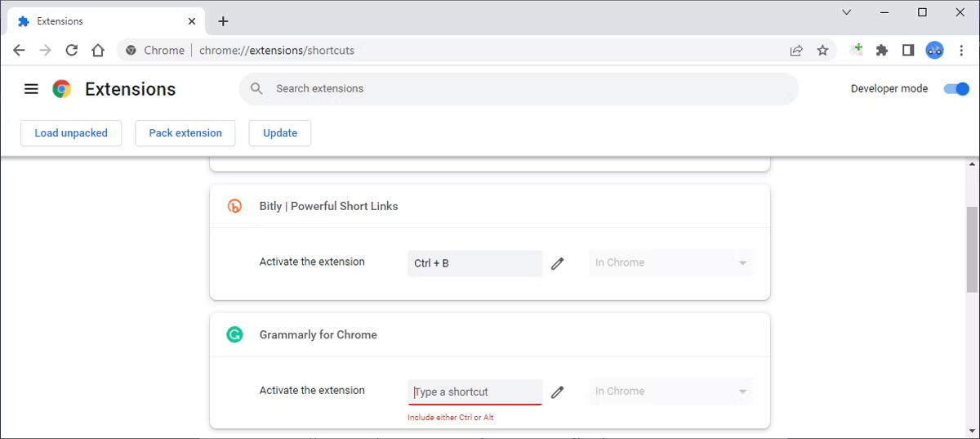Go to the home page icon
Screen dimensions: 980x439
[x=98, y=50]
